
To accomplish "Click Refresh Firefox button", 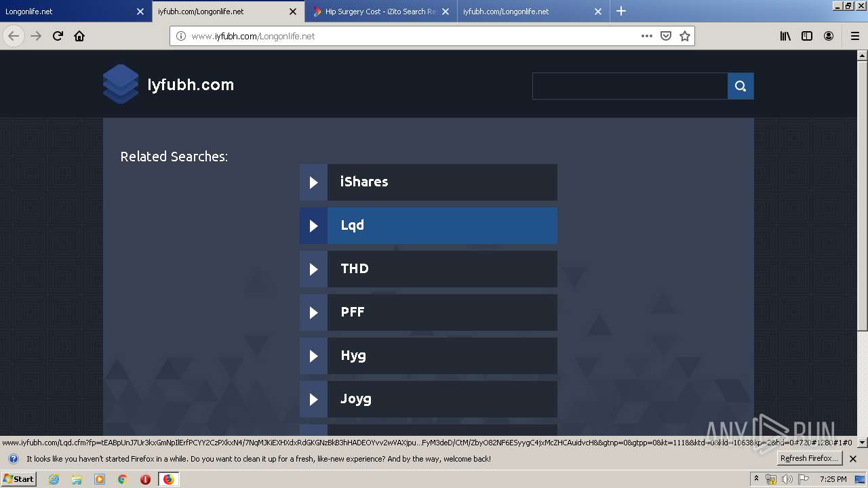I will coord(810,459).
